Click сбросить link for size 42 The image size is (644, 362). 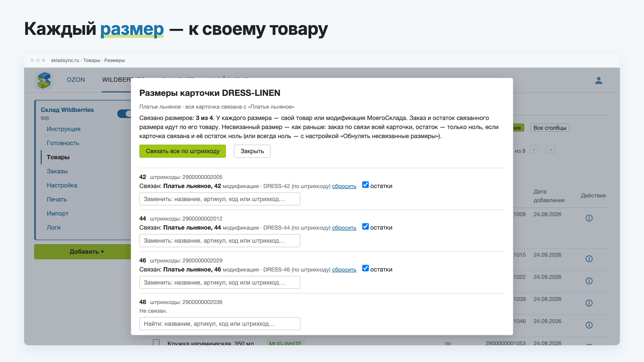click(x=344, y=186)
